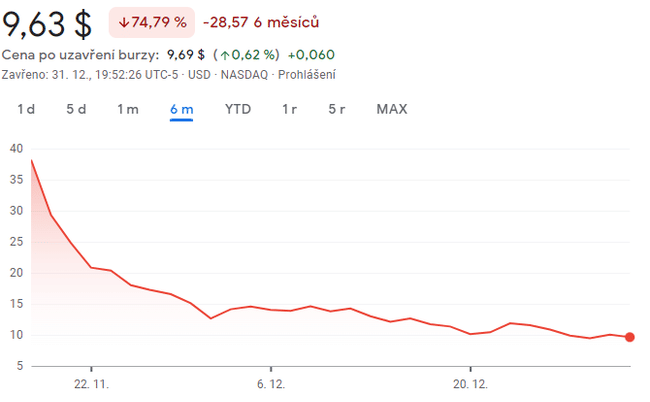Select the 1 r yearly range

click(x=289, y=109)
